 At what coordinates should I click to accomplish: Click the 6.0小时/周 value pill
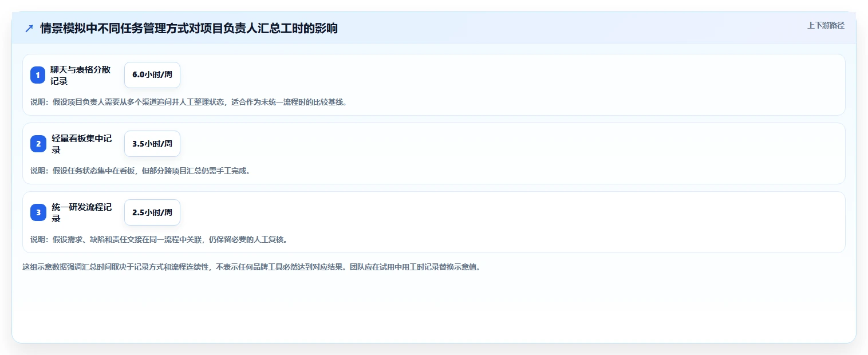click(152, 75)
